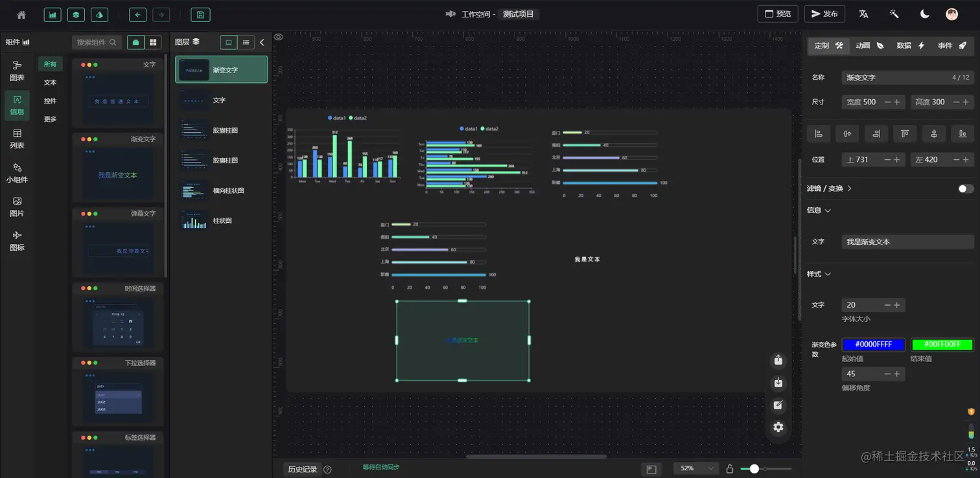Toggle the layers panel icon in toolbar
This screenshot has width=980, height=478.
(76, 14)
